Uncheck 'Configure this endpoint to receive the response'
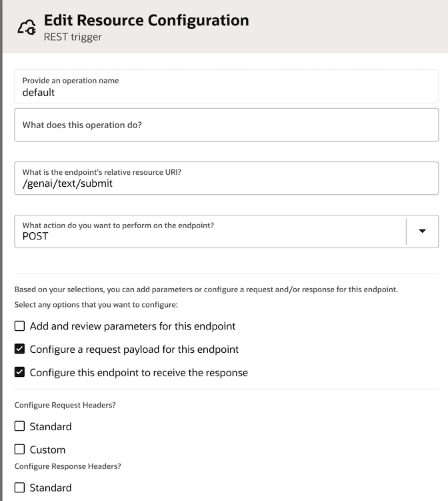Screen dimensions: 448x501 click(x=20, y=372)
